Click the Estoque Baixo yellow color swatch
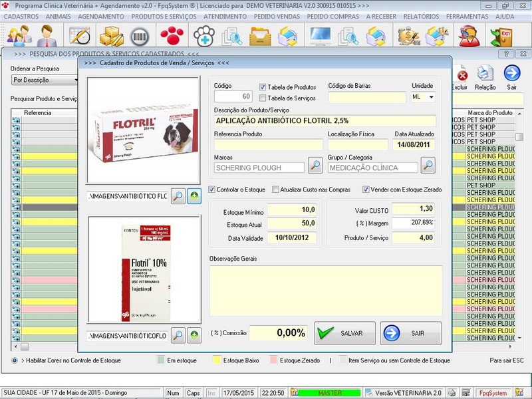Image resolution: width=532 pixels, height=399 pixels. pos(217,360)
